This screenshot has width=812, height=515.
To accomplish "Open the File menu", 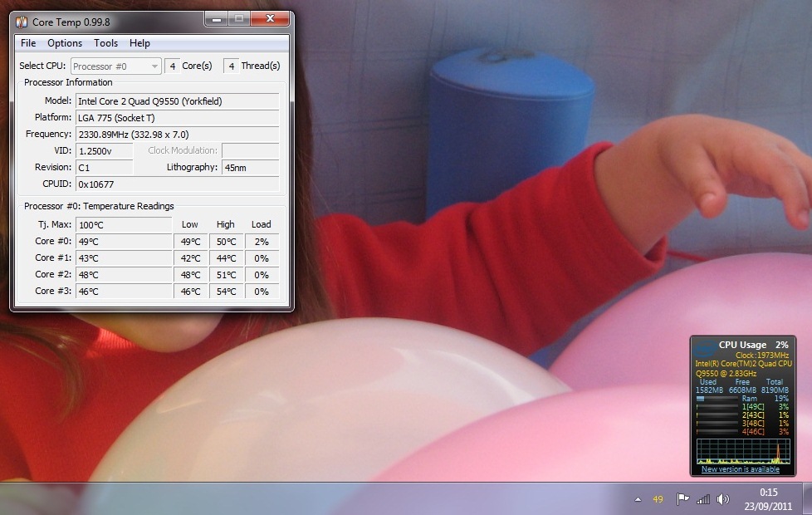I will point(28,43).
